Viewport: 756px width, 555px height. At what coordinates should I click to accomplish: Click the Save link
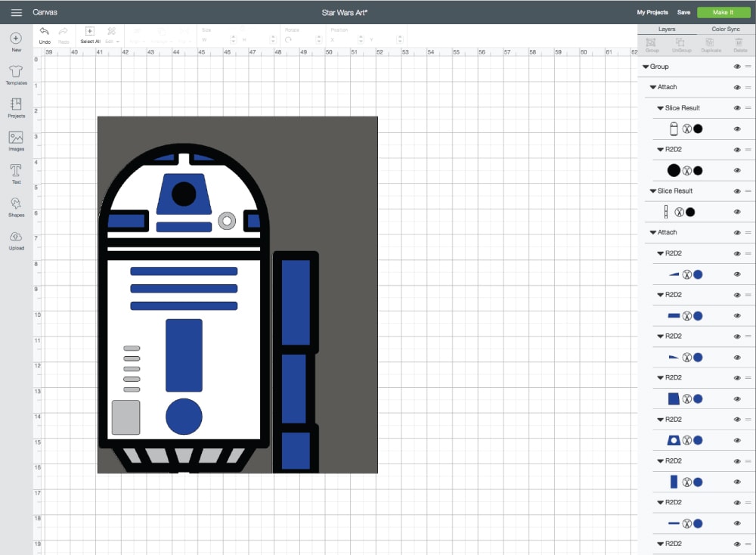(683, 12)
